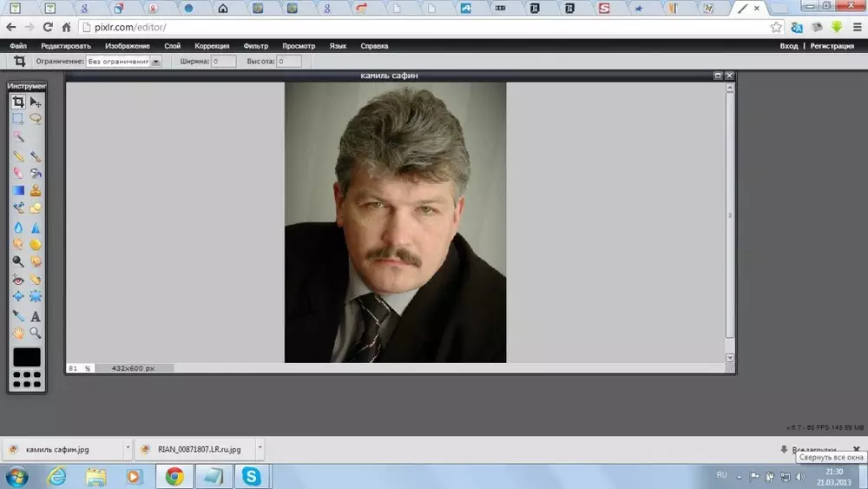Pick the Gradient tool

click(18, 191)
